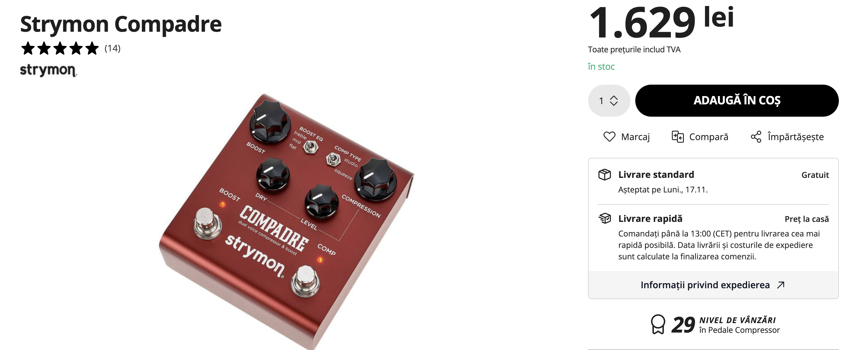Click the five-star rating icons
This screenshot has width=868, height=350.
coord(60,49)
